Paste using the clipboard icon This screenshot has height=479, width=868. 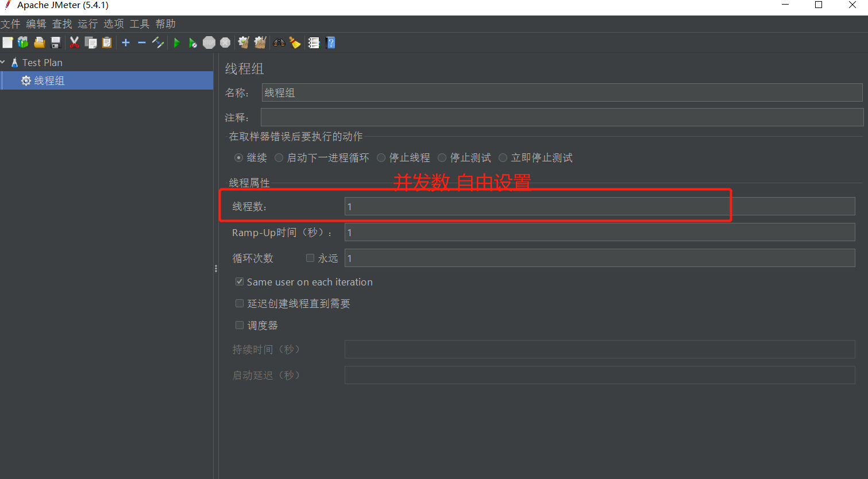[x=107, y=43]
